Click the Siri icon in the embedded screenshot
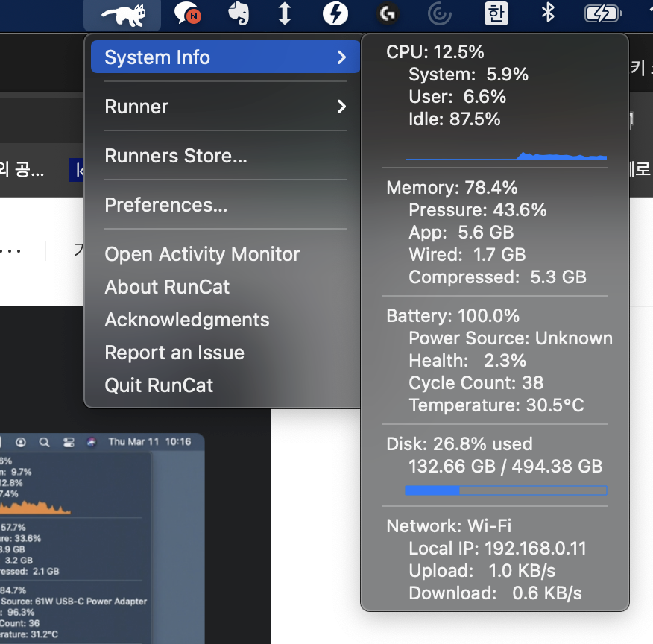This screenshot has width=653, height=644. [x=92, y=442]
